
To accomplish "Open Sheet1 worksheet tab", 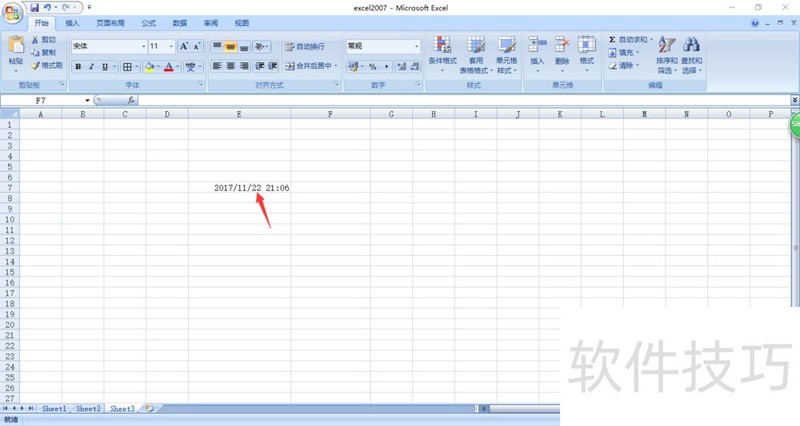I will click(x=54, y=408).
